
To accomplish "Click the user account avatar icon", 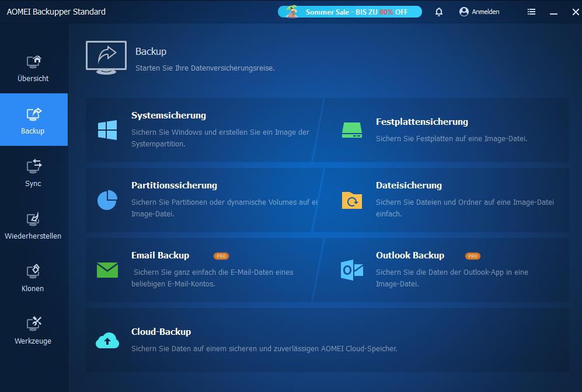I will (463, 12).
